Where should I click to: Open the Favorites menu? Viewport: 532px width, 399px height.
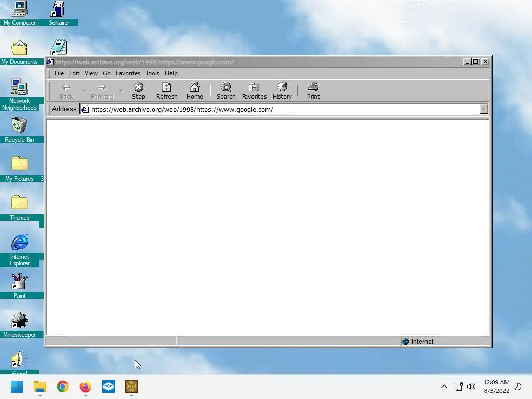coord(128,73)
